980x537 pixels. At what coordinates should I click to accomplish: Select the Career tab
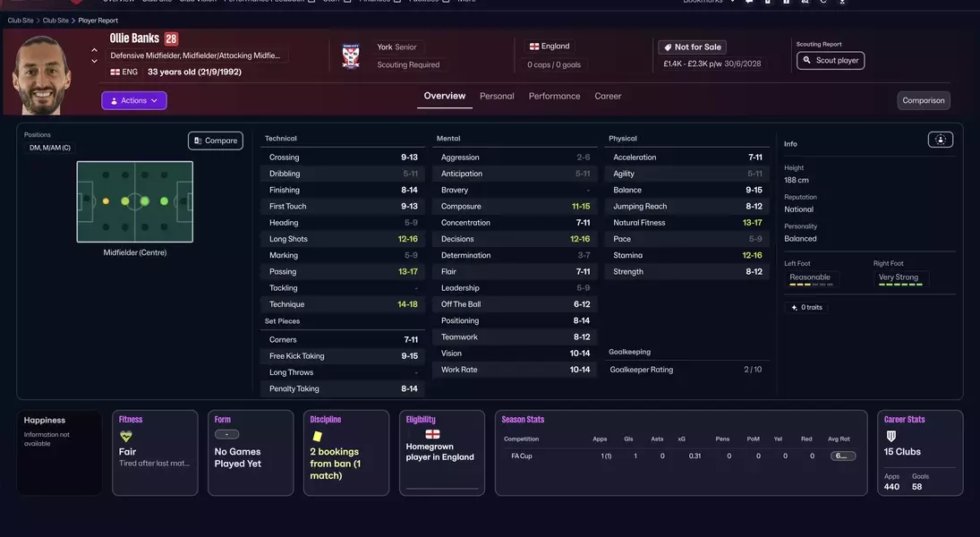pyautogui.click(x=608, y=96)
